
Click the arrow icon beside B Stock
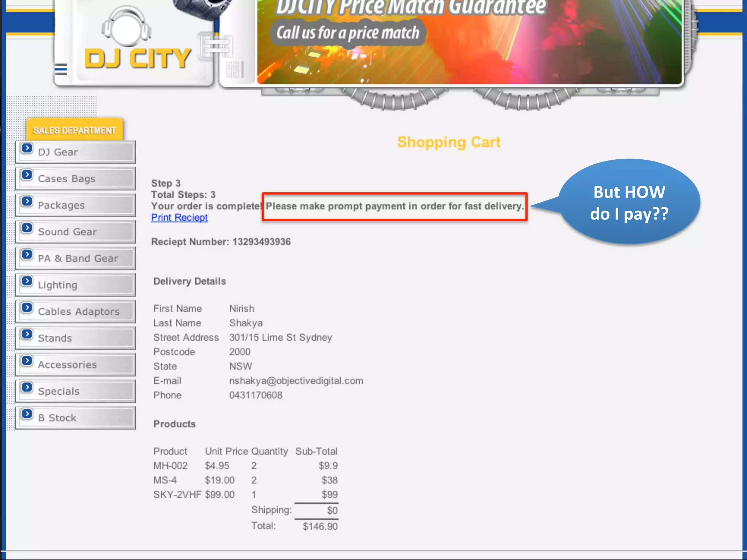point(27,414)
